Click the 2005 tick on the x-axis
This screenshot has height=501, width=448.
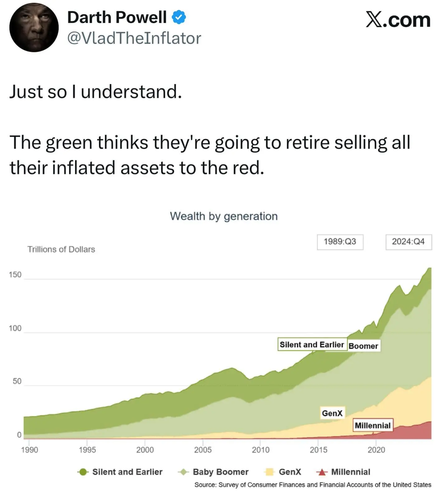(x=203, y=450)
